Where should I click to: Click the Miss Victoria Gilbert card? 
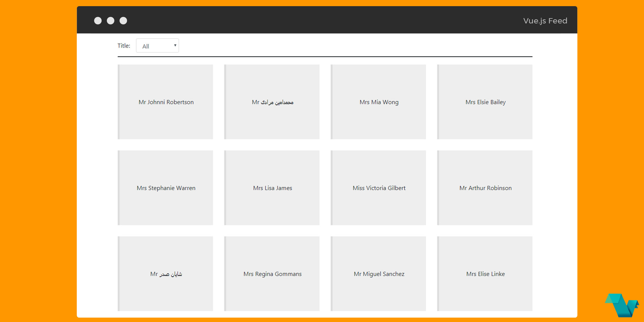(378, 188)
